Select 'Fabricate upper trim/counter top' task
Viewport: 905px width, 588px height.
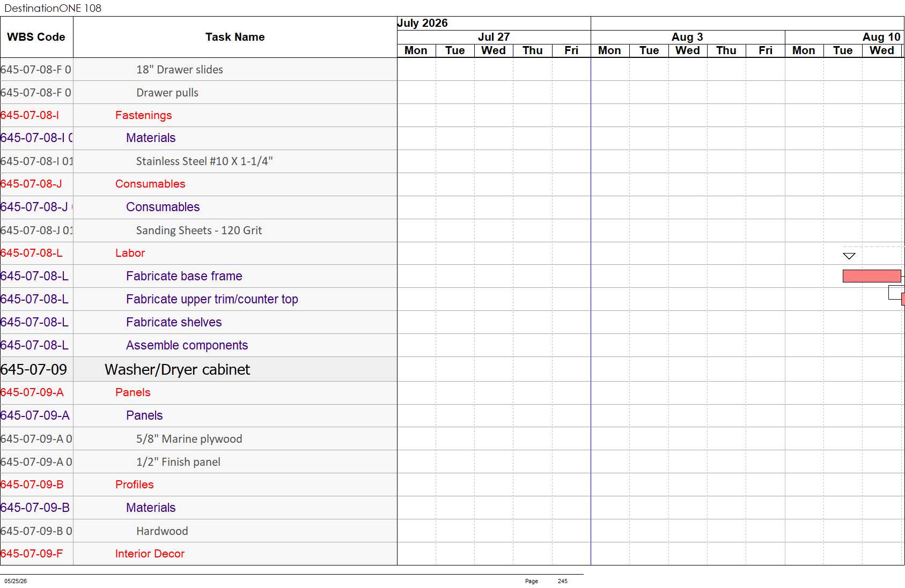(x=212, y=299)
